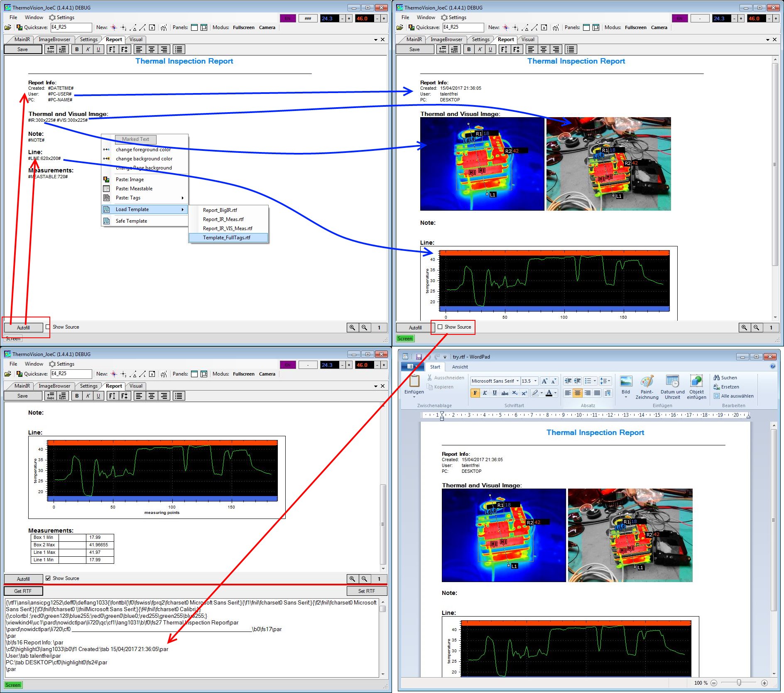This screenshot has height=693, width=784.
Task: Click the Objekt einfügen icon
Action: click(x=696, y=382)
